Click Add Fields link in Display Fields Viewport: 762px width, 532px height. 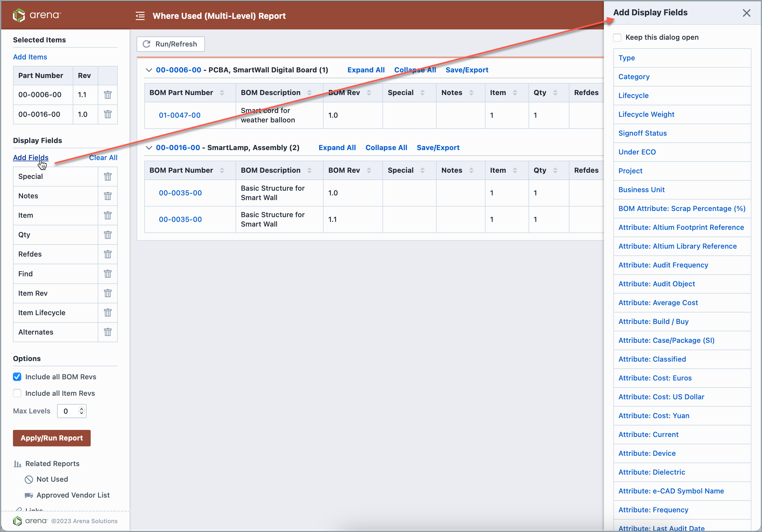pos(31,157)
